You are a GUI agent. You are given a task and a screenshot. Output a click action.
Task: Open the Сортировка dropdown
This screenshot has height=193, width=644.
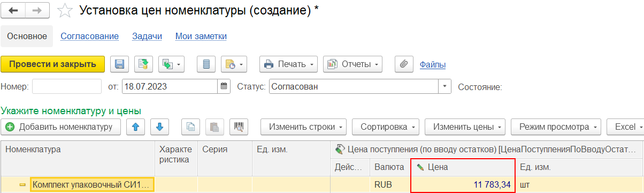[386, 127]
